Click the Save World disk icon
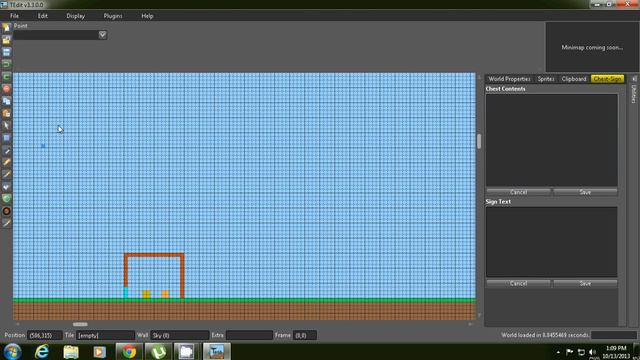 pyautogui.click(x=6, y=52)
